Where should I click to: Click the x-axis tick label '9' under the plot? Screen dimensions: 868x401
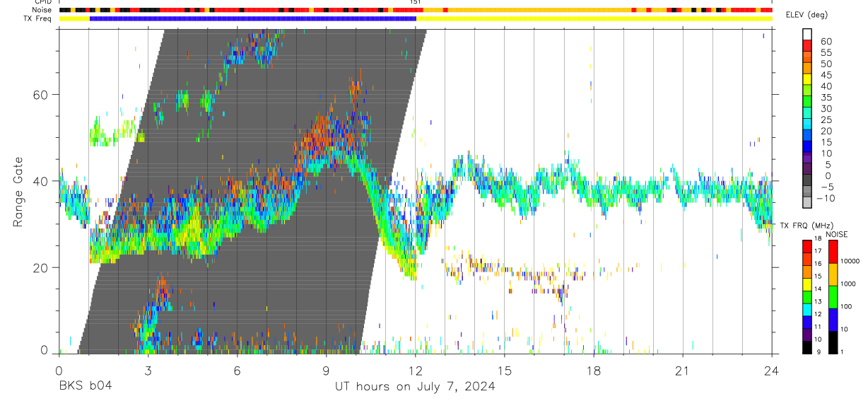click(x=326, y=370)
